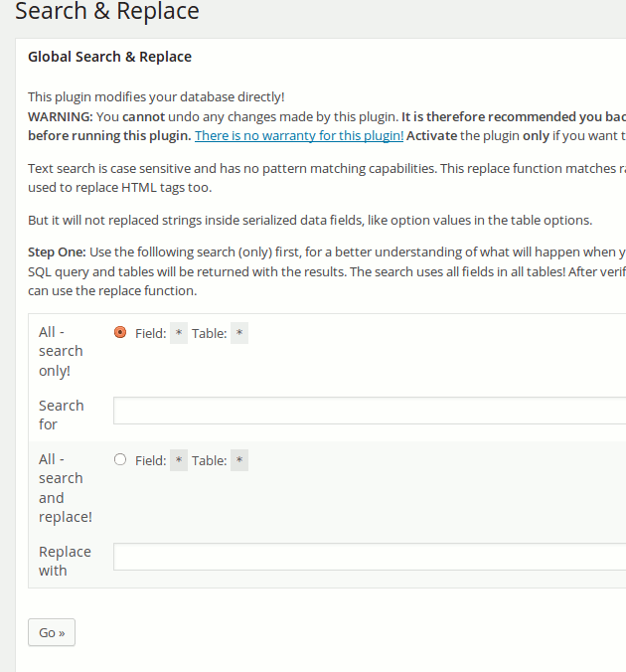Click the "Search & Replace" page title

107,12
